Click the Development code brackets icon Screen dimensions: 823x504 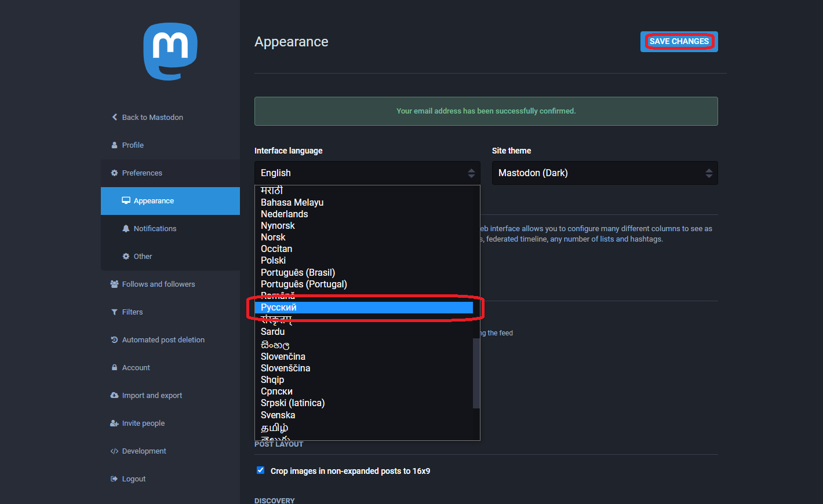pyautogui.click(x=114, y=451)
